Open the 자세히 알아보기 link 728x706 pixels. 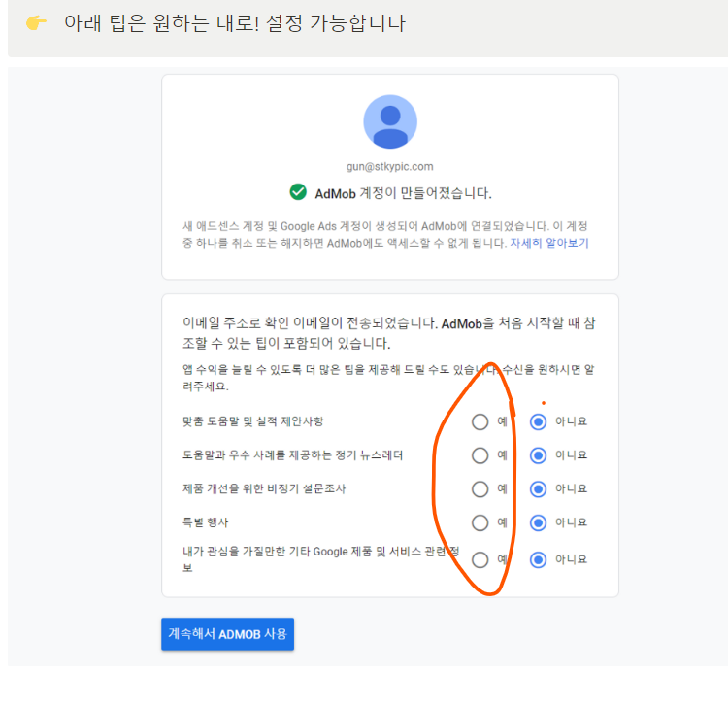pyautogui.click(x=549, y=243)
